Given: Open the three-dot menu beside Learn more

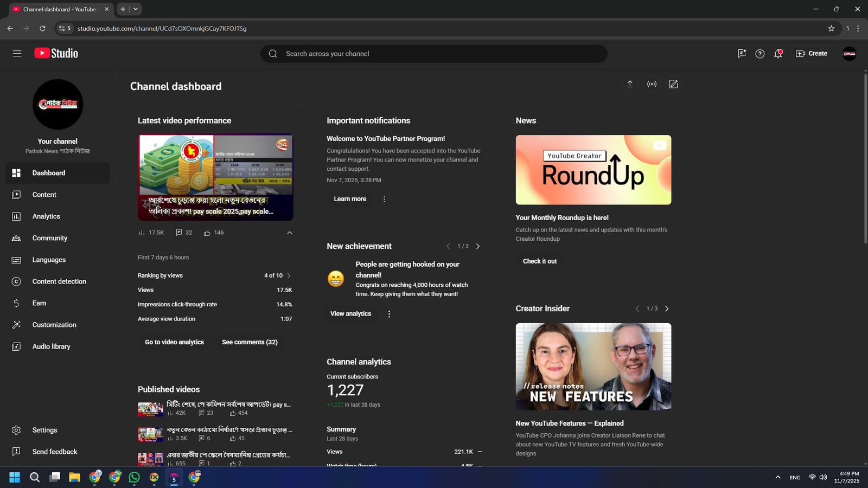Looking at the screenshot, I should (x=384, y=199).
